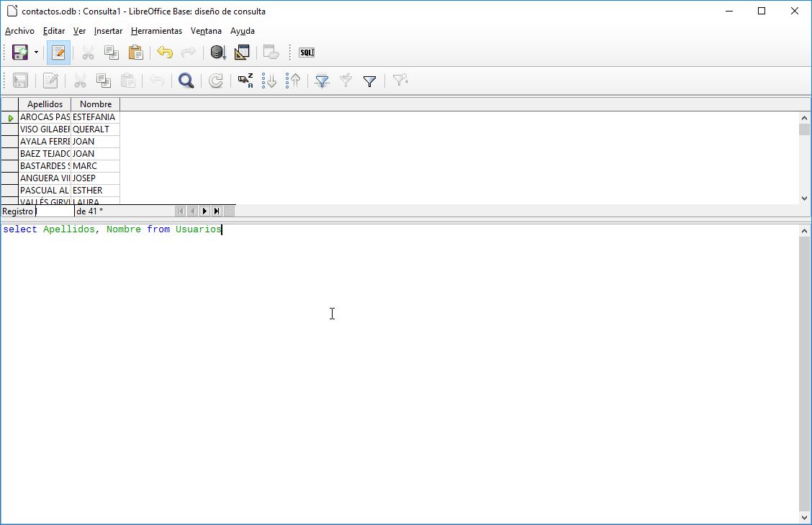Toggle Edit mode in the top toolbar
This screenshot has height=525, width=812.
pyautogui.click(x=58, y=52)
